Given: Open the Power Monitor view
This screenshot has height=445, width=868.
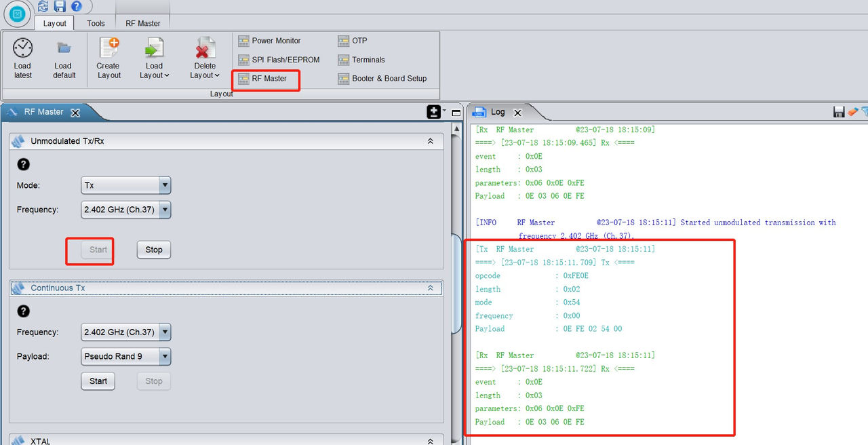Looking at the screenshot, I should pyautogui.click(x=269, y=41).
